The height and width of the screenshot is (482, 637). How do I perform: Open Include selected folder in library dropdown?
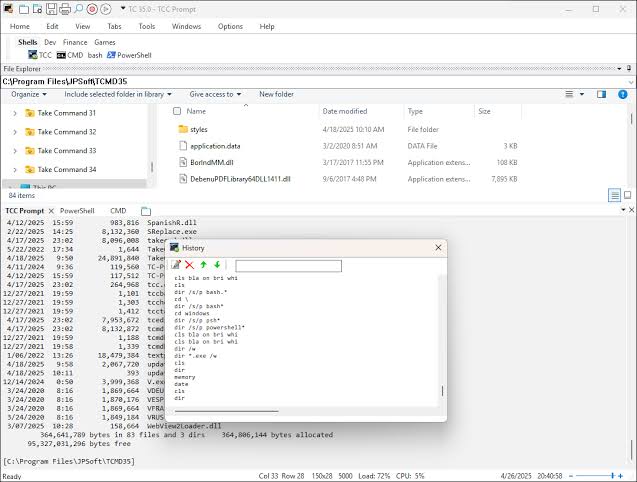coord(118,94)
